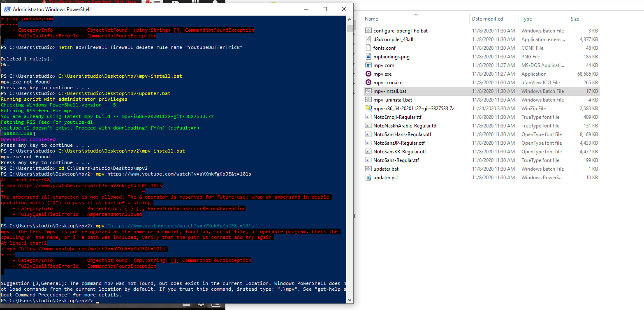Minimize the PowerShell window

[306, 9]
